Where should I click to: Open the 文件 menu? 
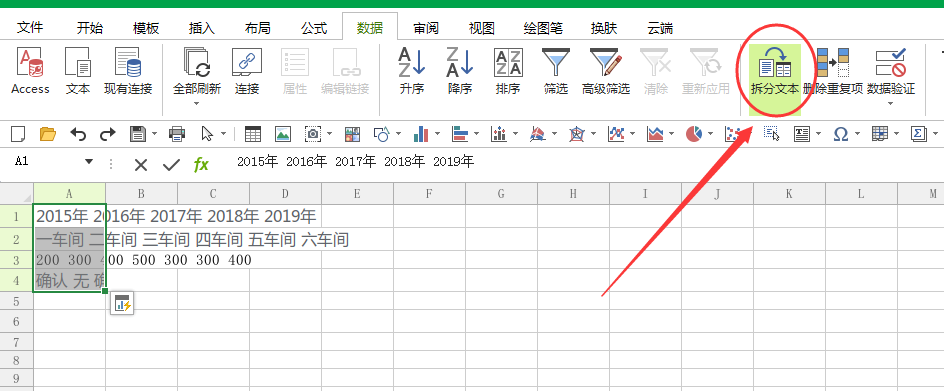[x=30, y=28]
